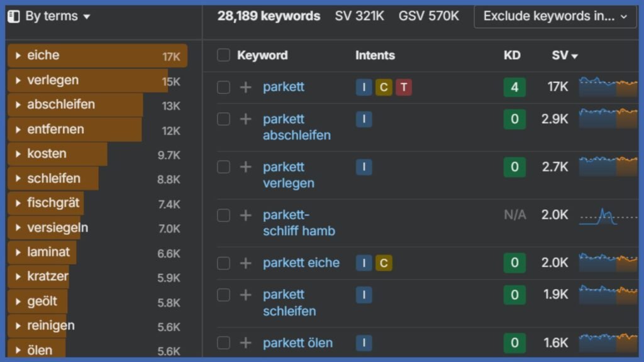
Task: Select the 'verlegen' term in the sidebar
Action: pos(53,80)
